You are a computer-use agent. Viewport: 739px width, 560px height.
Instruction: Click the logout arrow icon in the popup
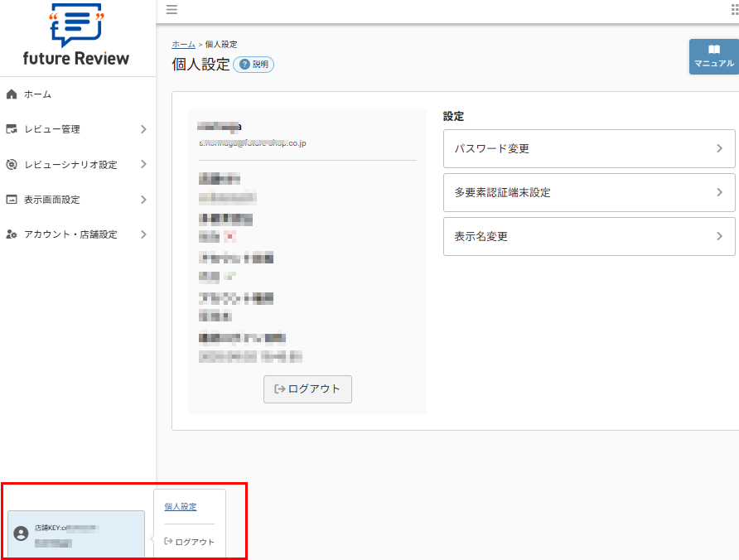pos(167,543)
